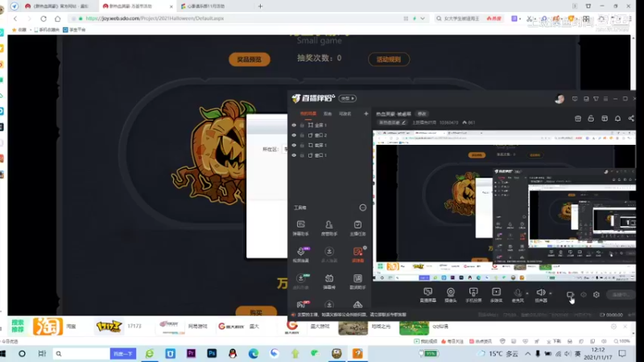Screen dimensions: 644x362
Task: Expand microphone options arrow
Action: pos(527,294)
